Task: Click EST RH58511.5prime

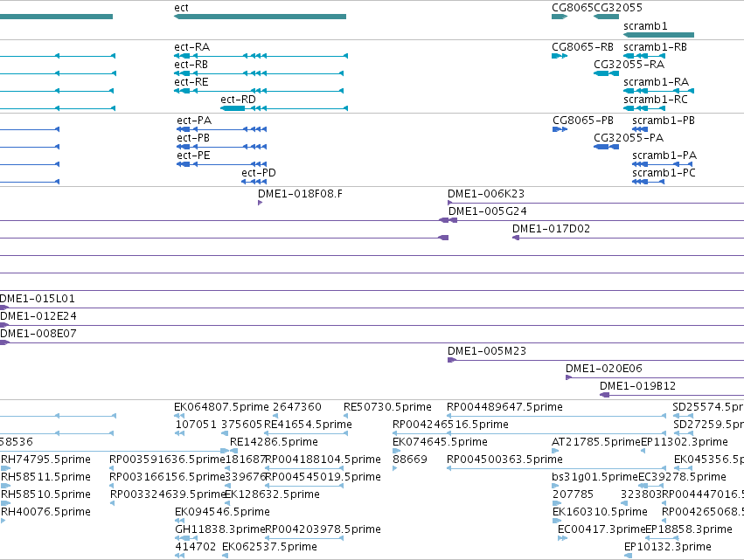Action: pos(45,477)
